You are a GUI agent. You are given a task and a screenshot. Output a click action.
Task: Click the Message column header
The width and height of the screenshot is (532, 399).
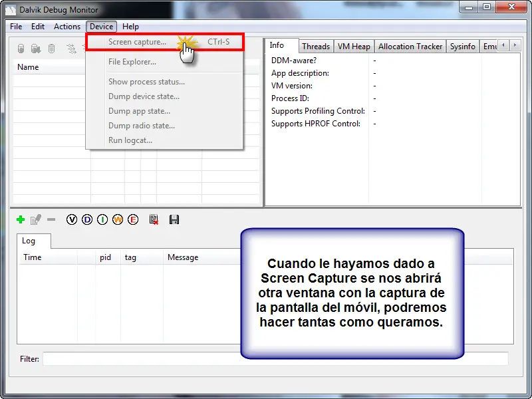pos(202,257)
